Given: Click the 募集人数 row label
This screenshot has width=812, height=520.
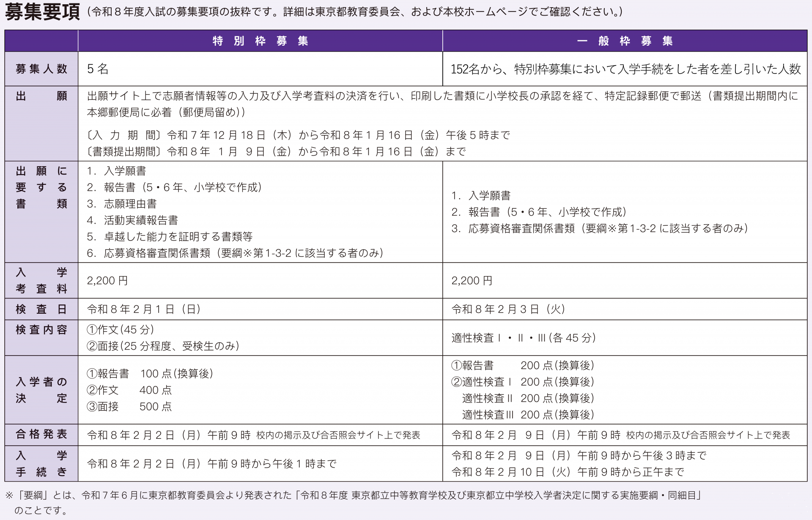Looking at the screenshot, I should point(41,69).
